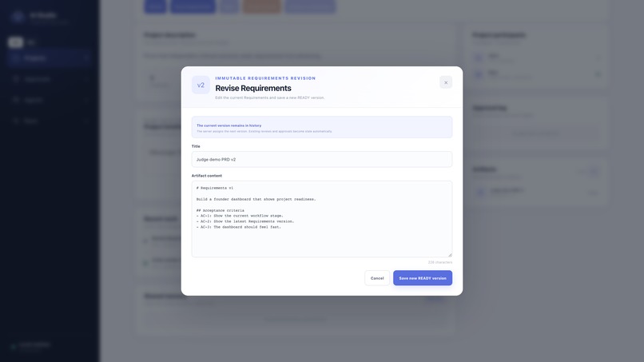
Task: Cancel the requirements revision
Action: tap(377, 278)
